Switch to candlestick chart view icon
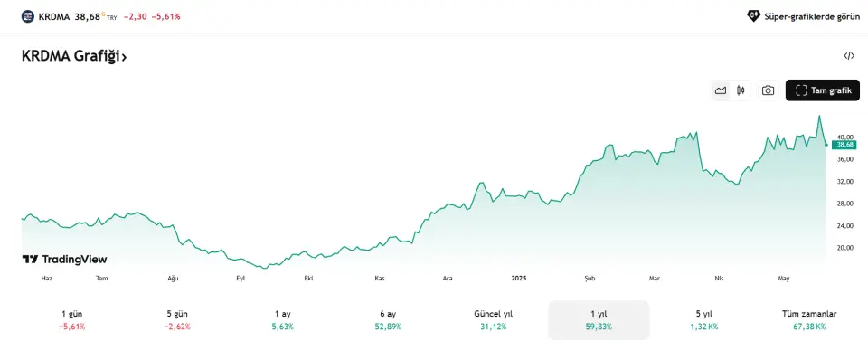 741,90
